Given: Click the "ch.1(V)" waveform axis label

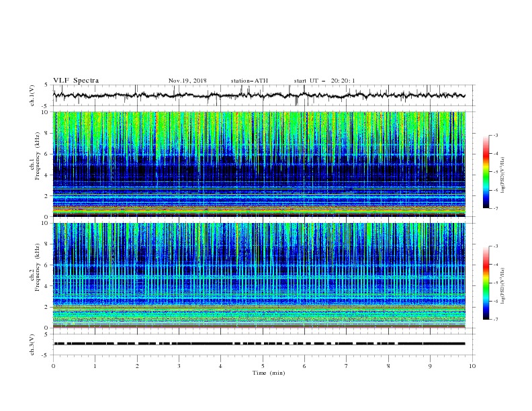Looking at the screenshot, I should (x=32, y=95).
